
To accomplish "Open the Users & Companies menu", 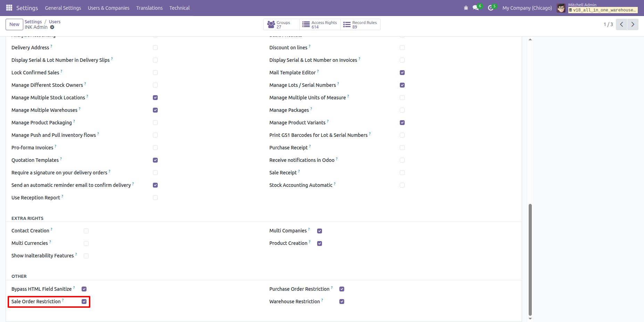I will pyautogui.click(x=108, y=8).
